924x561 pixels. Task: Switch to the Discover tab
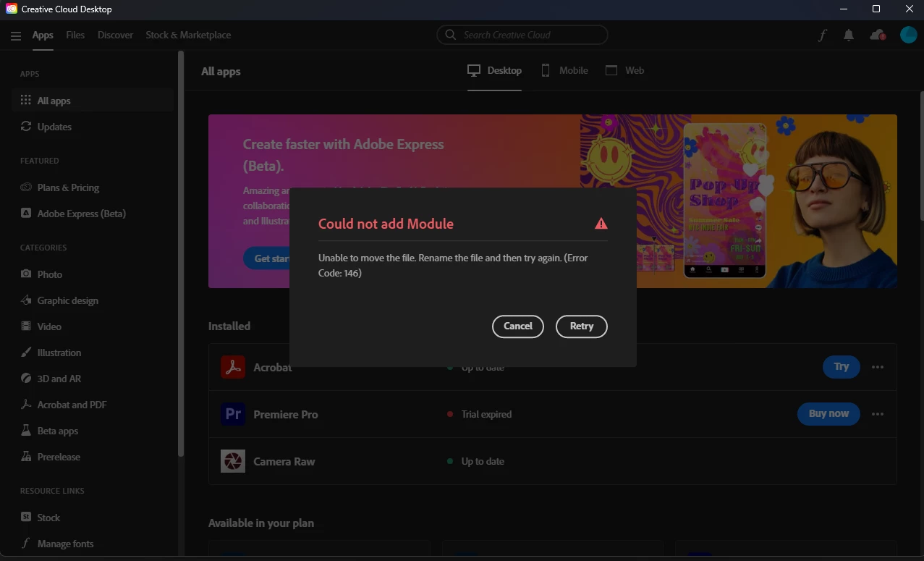click(x=115, y=35)
